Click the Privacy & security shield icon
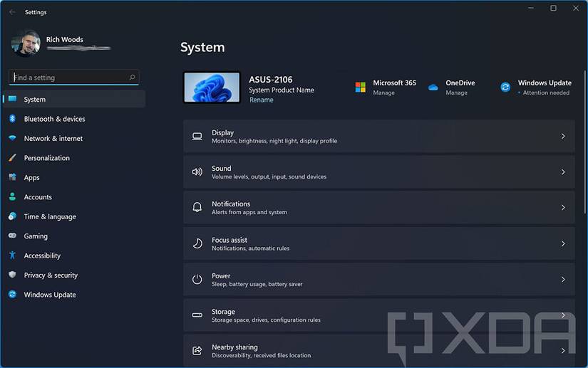The image size is (588, 368). 12,275
